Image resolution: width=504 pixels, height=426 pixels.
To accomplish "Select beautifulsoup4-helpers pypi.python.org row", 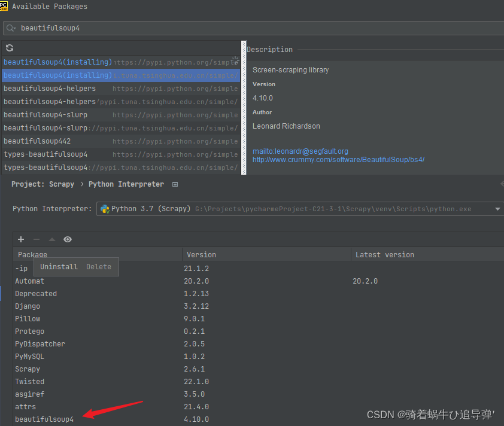I will point(121,89).
